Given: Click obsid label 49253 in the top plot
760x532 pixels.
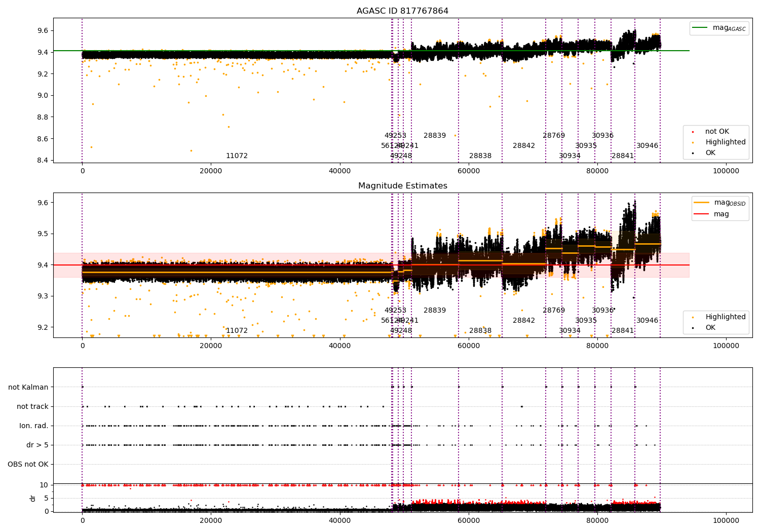Looking at the screenshot, I should pyautogui.click(x=395, y=136).
